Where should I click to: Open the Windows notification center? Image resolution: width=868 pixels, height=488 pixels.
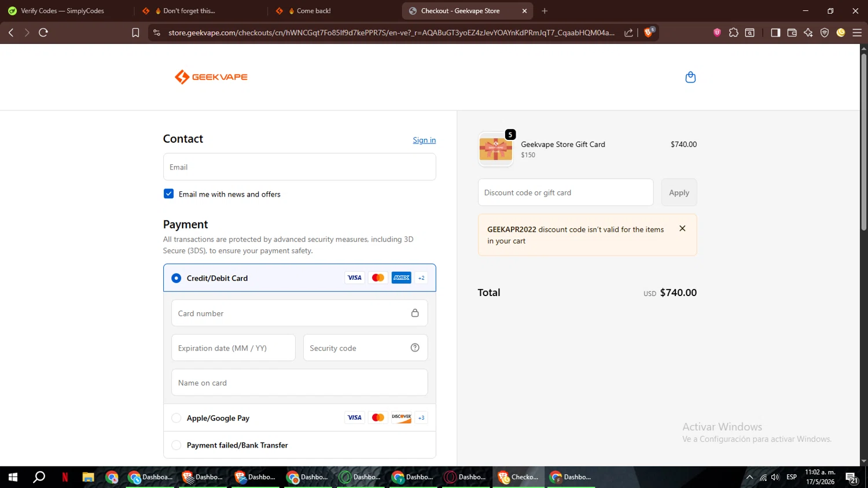852,478
